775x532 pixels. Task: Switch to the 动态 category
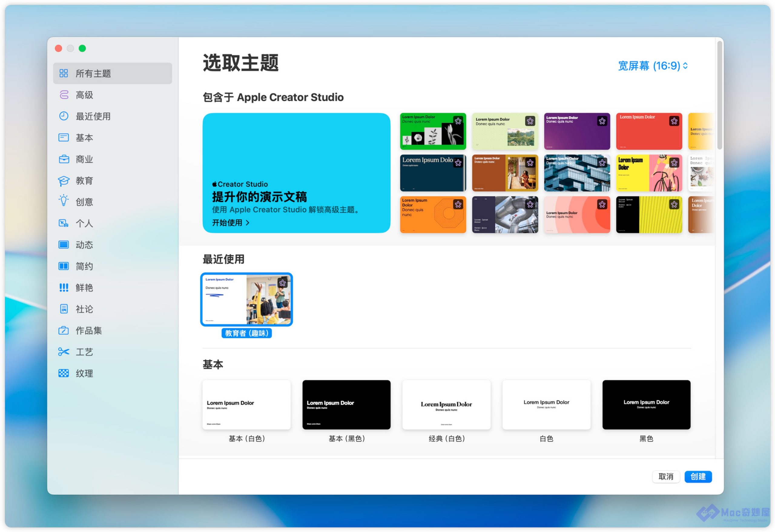click(x=84, y=245)
